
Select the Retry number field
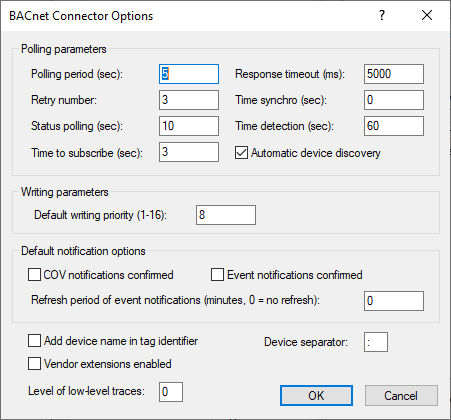[x=189, y=100]
